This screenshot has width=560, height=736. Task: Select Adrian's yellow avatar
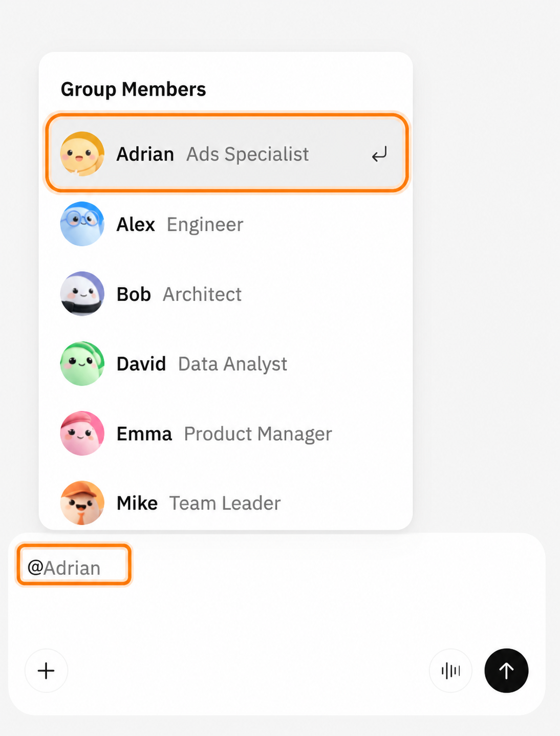(82, 154)
